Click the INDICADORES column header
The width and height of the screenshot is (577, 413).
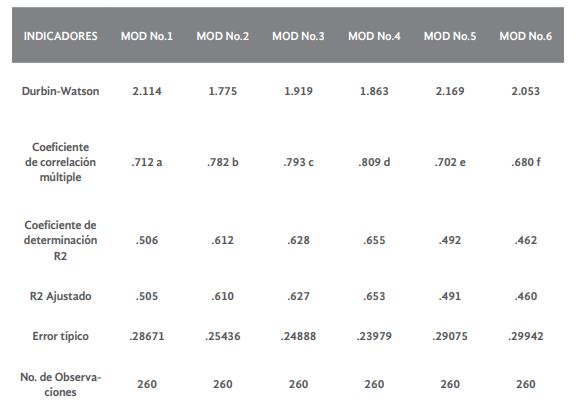(x=60, y=36)
